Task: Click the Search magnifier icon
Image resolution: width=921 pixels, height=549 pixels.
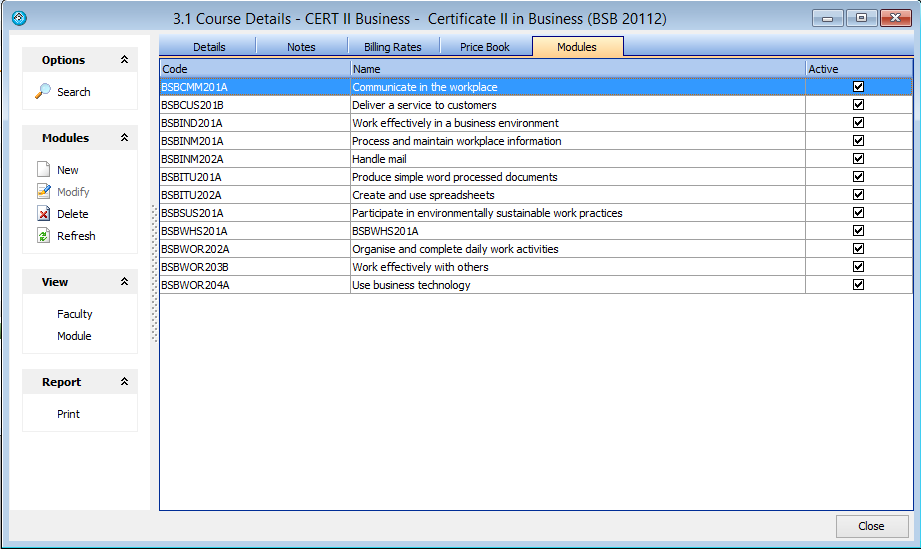Action: click(43, 91)
